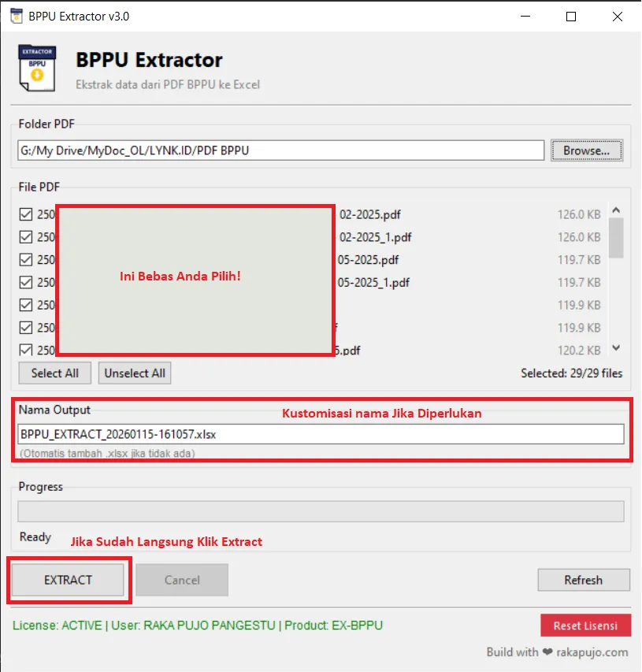
Task: Start extraction with the EXTRACT button
Action: 69,580
